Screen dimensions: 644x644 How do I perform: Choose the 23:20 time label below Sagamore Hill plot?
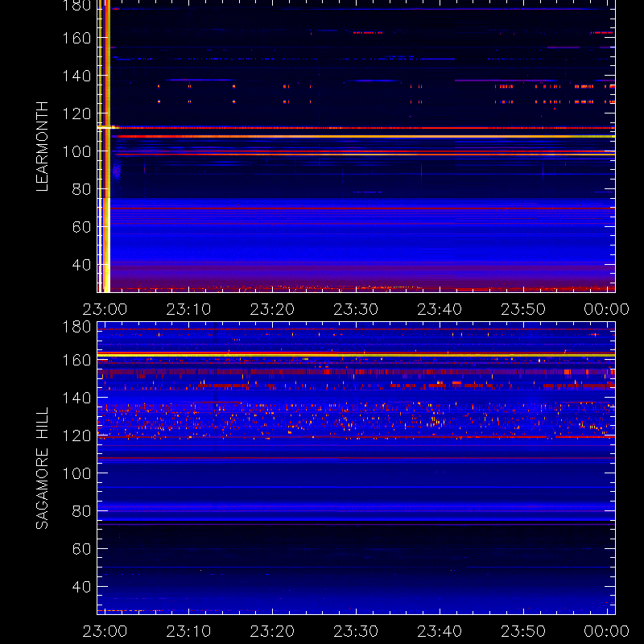pos(272,631)
